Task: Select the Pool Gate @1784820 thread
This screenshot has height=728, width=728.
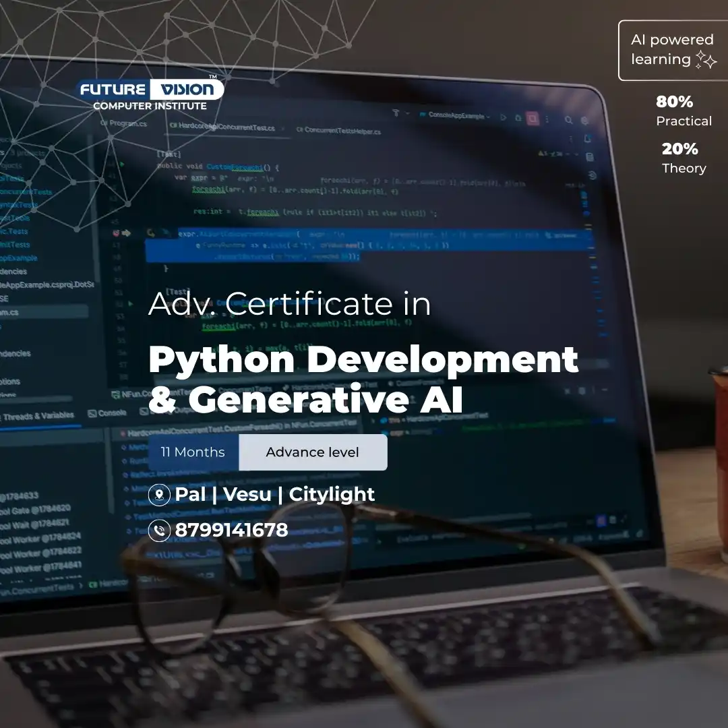Action: (x=35, y=510)
